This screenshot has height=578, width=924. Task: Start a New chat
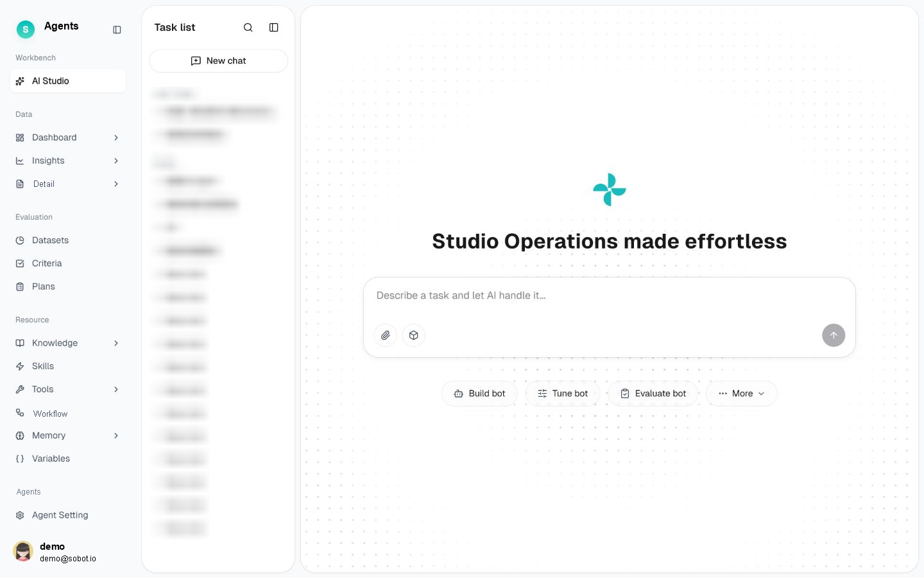pyautogui.click(x=219, y=61)
